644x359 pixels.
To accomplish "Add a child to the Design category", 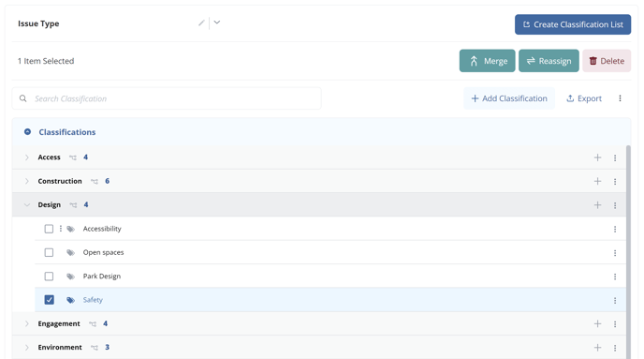I will [597, 205].
